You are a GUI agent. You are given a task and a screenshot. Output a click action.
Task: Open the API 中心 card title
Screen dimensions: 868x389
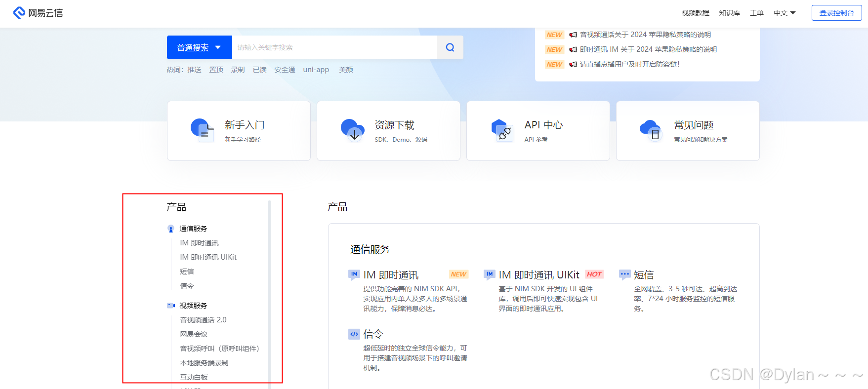543,125
